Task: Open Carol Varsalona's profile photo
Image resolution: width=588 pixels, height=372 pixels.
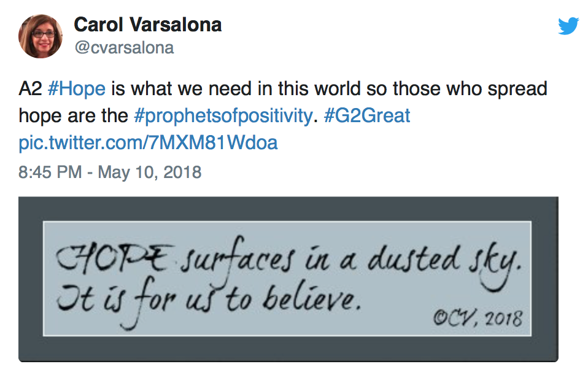Action: (x=41, y=36)
